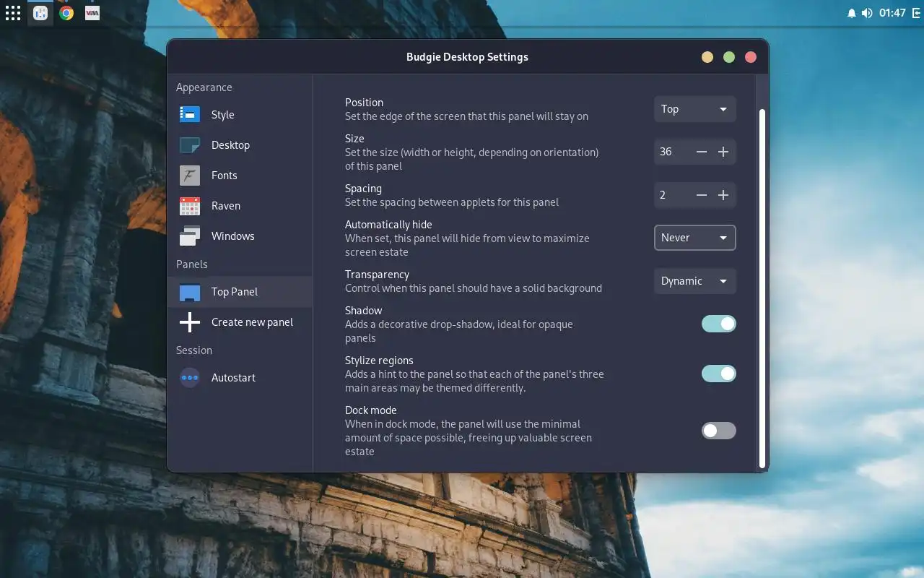Click the third app icon in the top panel
The height and width of the screenshot is (578, 924).
pos(92,13)
